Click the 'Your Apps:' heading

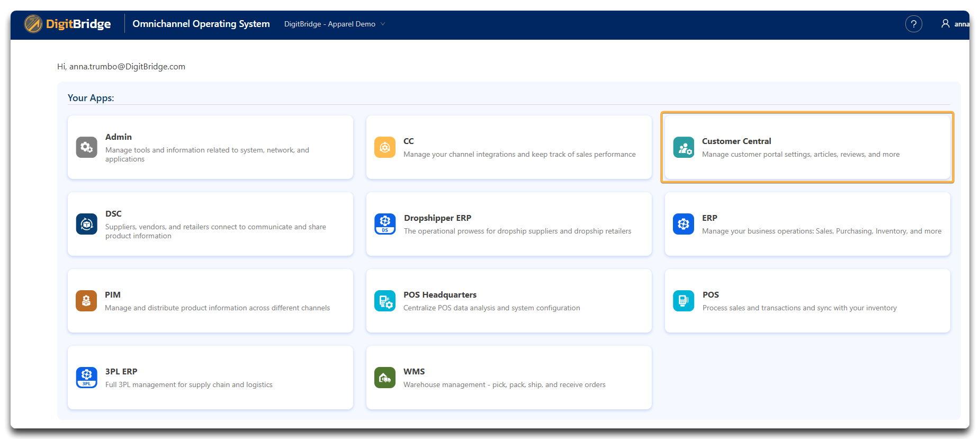tap(91, 98)
